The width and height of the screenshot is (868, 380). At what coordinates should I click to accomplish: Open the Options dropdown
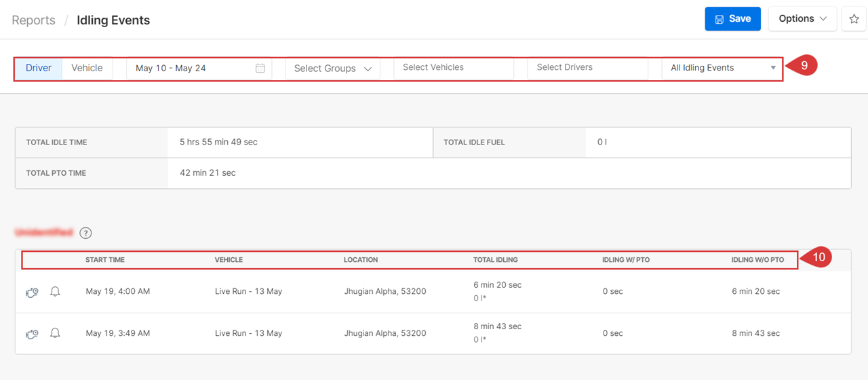coord(802,19)
